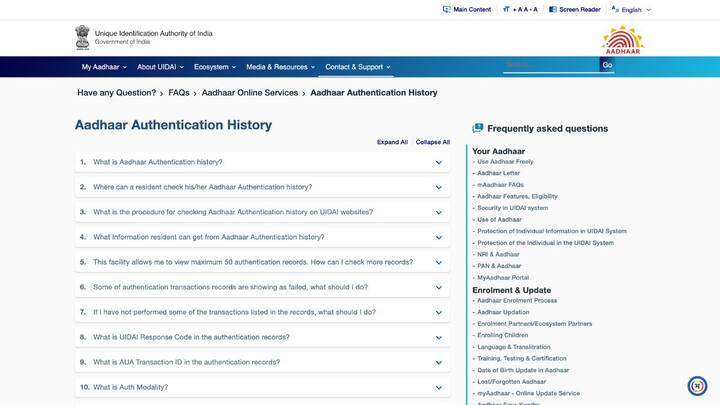Open the Ecosystem menu
This screenshot has height=405, width=720.
[214, 67]
